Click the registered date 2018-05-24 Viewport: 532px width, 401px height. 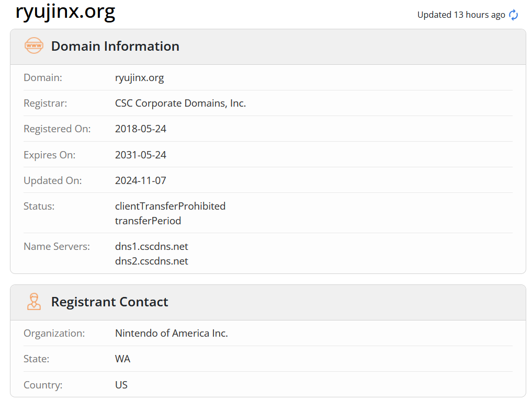(x=141, y=129)
